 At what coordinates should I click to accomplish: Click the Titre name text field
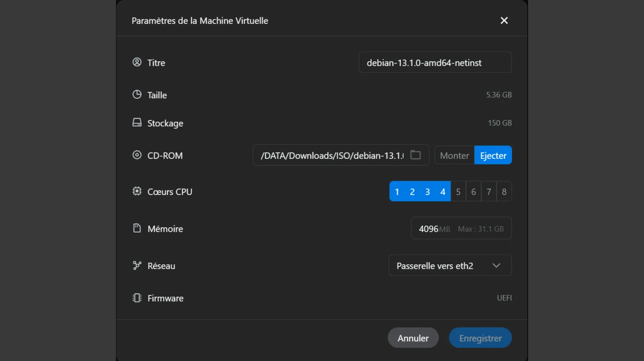(x=435, y=62)
